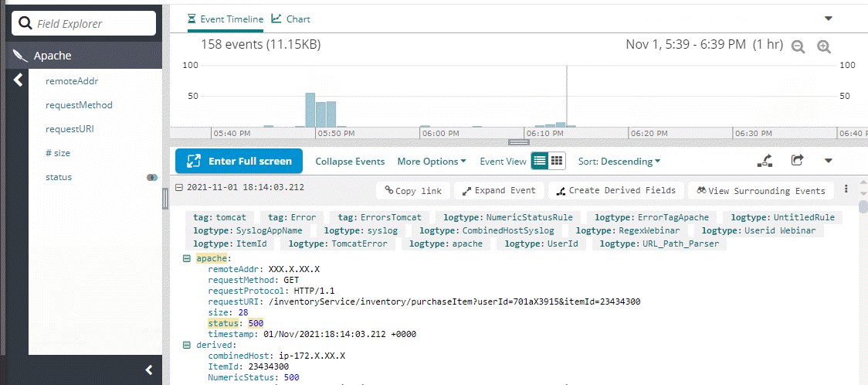Switch Event View to grid layout
This screenshot has height=385, width=868.
(557, 161)
